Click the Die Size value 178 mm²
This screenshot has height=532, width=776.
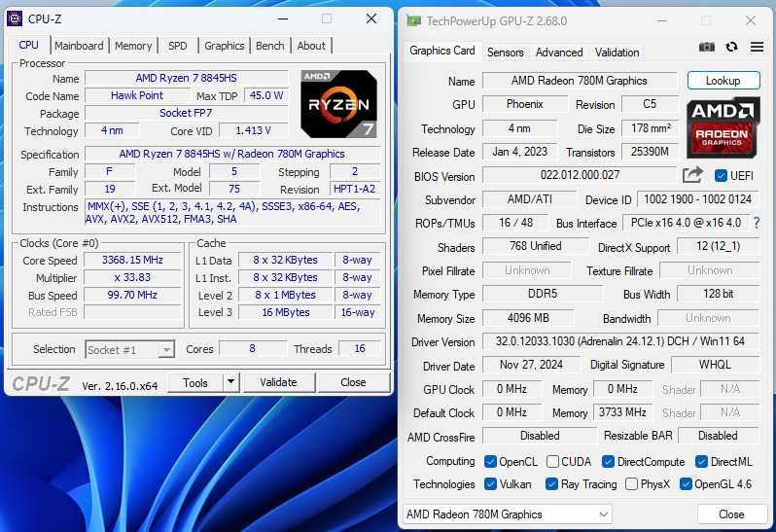(x=651, y=128)
